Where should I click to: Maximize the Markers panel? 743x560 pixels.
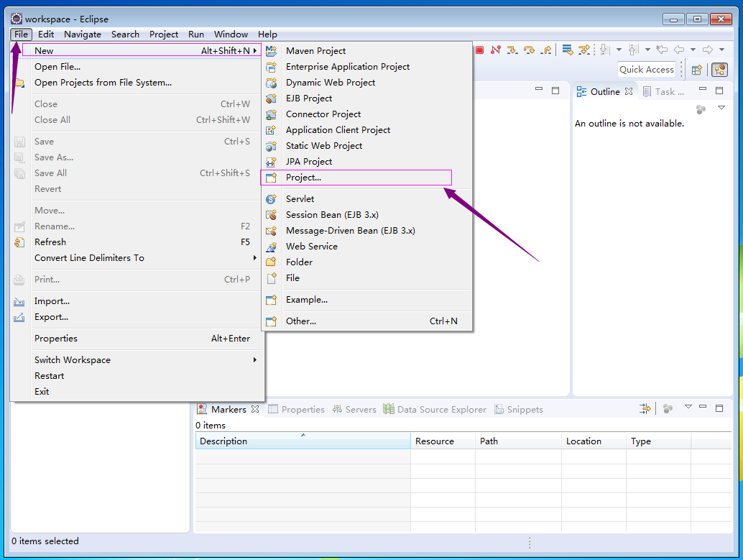pyautogui.click(x=719, y=408)
